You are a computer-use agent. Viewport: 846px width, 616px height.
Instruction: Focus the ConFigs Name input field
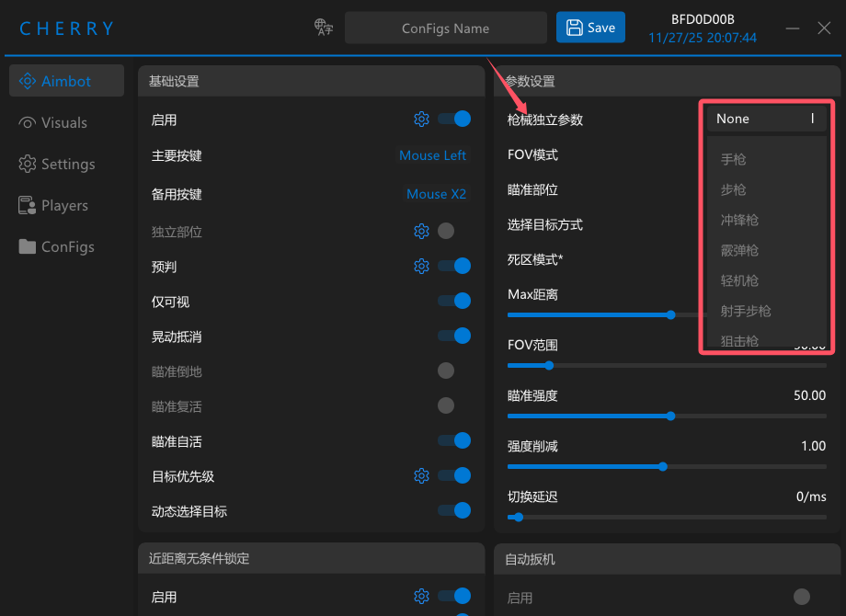[446, 28]
